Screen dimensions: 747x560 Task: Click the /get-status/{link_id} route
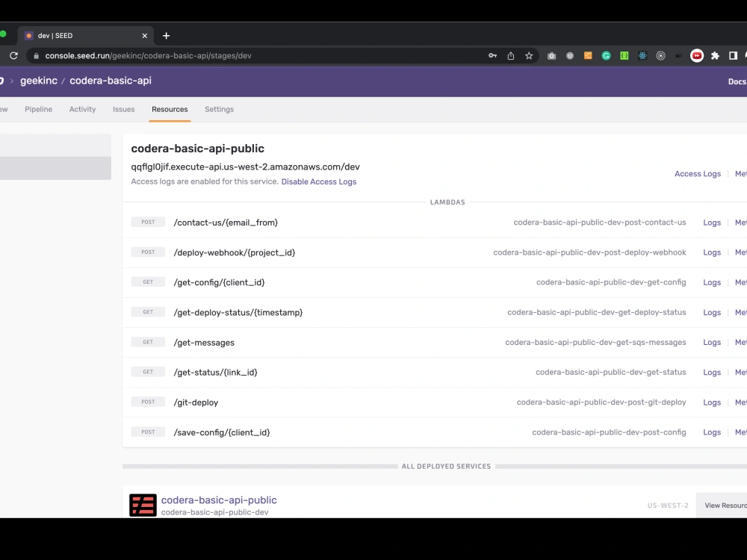pyautogui.click(x=215, y=373)
